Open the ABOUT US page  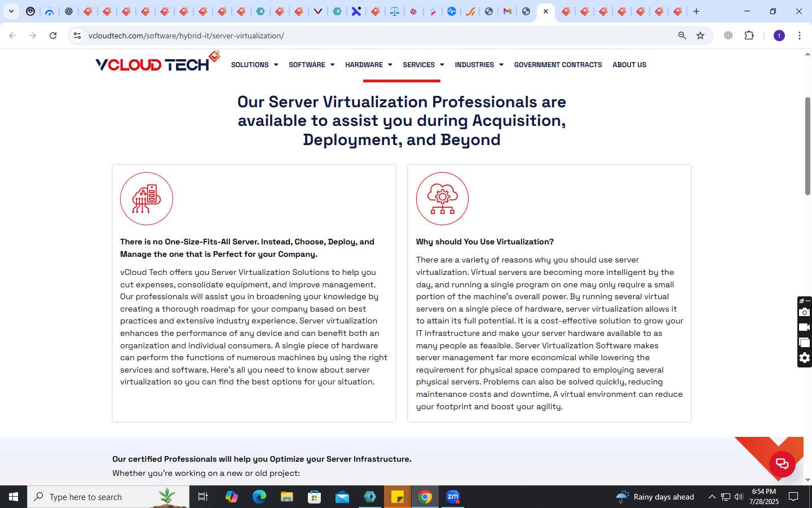pos(629,65)
